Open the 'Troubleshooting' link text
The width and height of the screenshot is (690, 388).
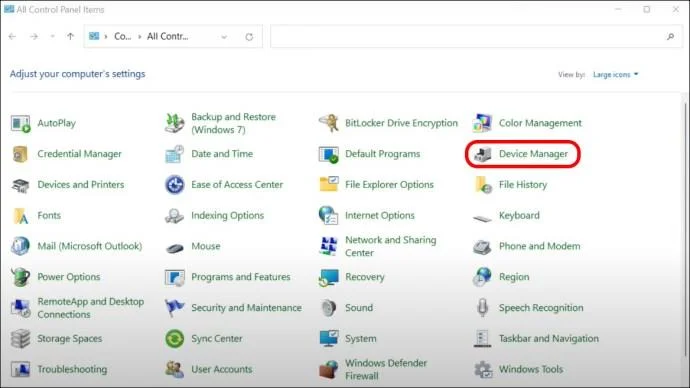coord(72,370)
